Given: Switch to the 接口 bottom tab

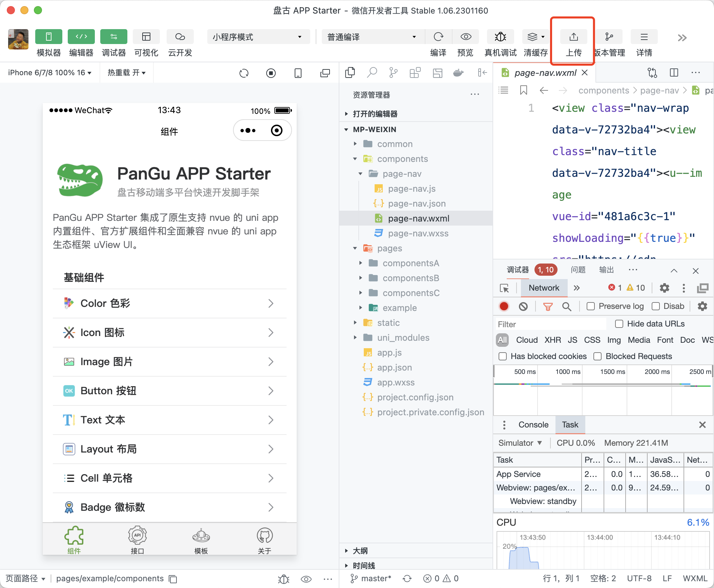Looking at the screenshot, I should click(138, 540).
